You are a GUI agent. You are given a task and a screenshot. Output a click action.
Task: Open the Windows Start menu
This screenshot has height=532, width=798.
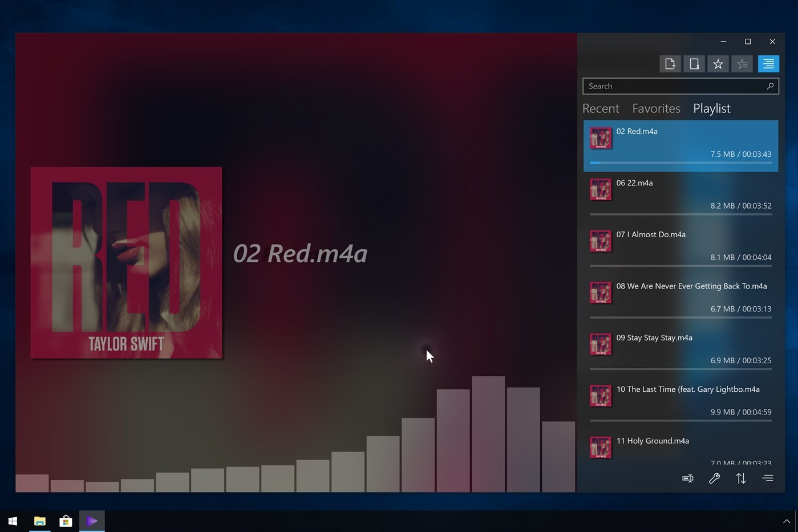[13, 521]
